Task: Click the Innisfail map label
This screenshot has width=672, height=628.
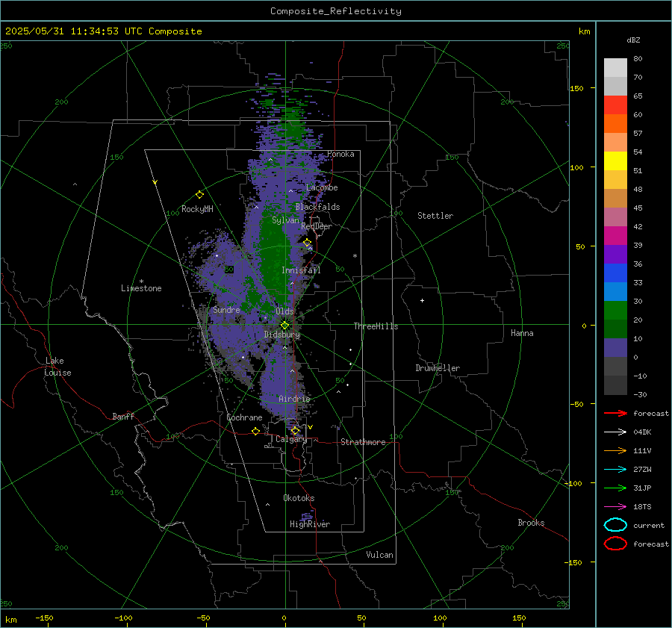Action: pyautogui.click(x=301, y=270)
